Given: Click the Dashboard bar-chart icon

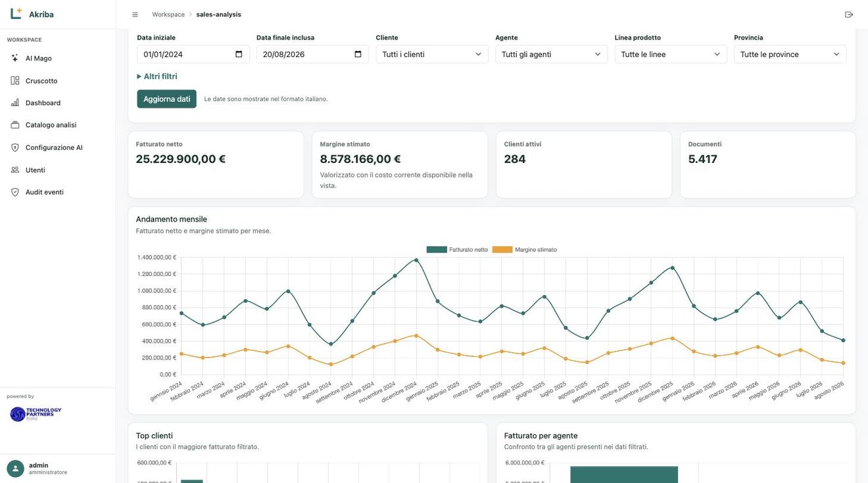Looking at the screenshot, I should [14, 103].
